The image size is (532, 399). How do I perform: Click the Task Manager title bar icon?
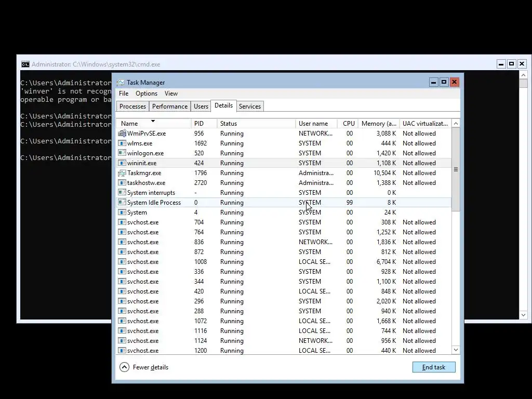click(121, 83)
